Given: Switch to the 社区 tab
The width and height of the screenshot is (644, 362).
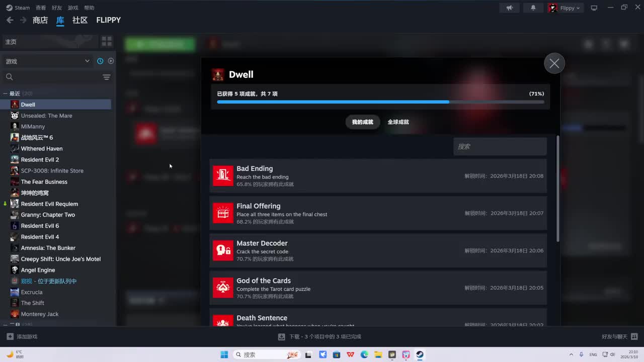Looking at the screenshot, I should click(x=80, y=20).
